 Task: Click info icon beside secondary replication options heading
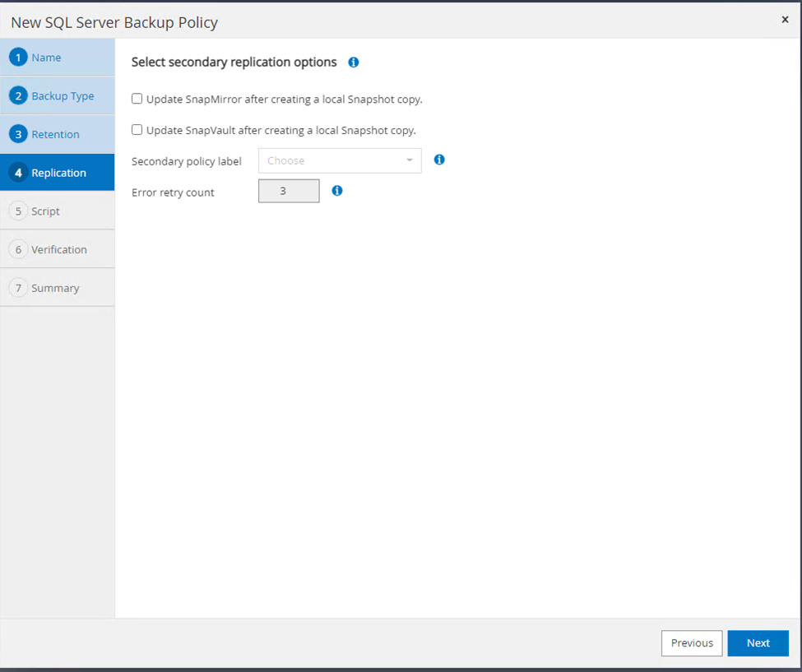354,63
